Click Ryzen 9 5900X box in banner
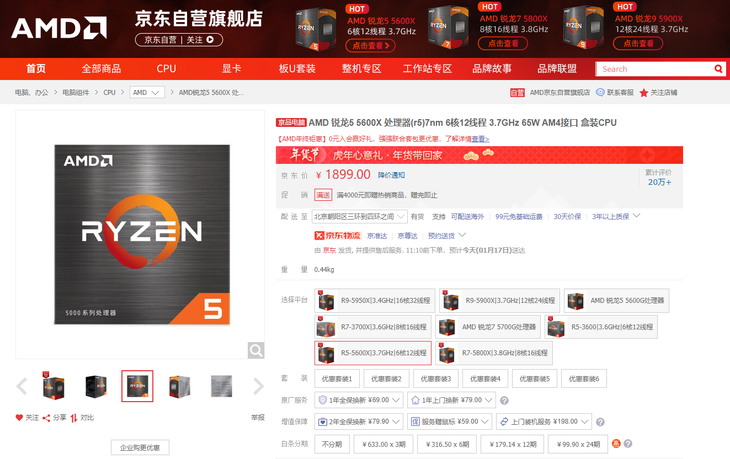This screenshot has height=459, width=730. pyautogui.click(x=584, y=27)
